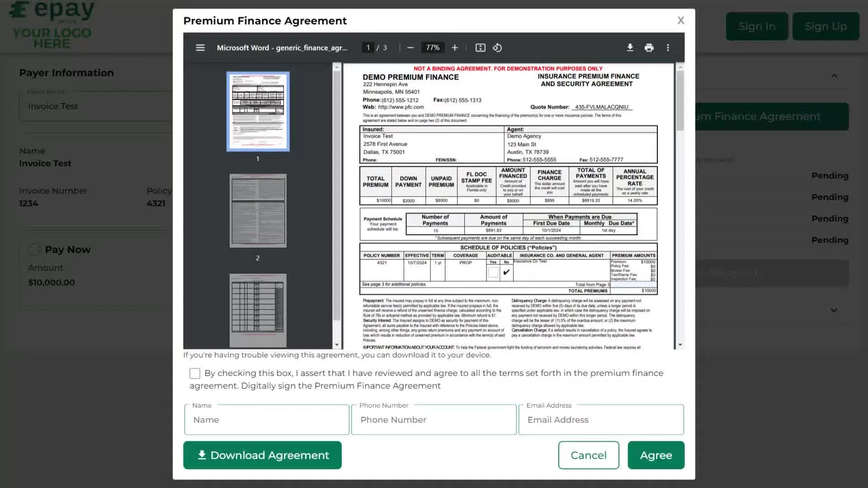The image size is (868, 488).
Task: Close the Premium Finance Agreement dialog
Action: pos(681,20)
